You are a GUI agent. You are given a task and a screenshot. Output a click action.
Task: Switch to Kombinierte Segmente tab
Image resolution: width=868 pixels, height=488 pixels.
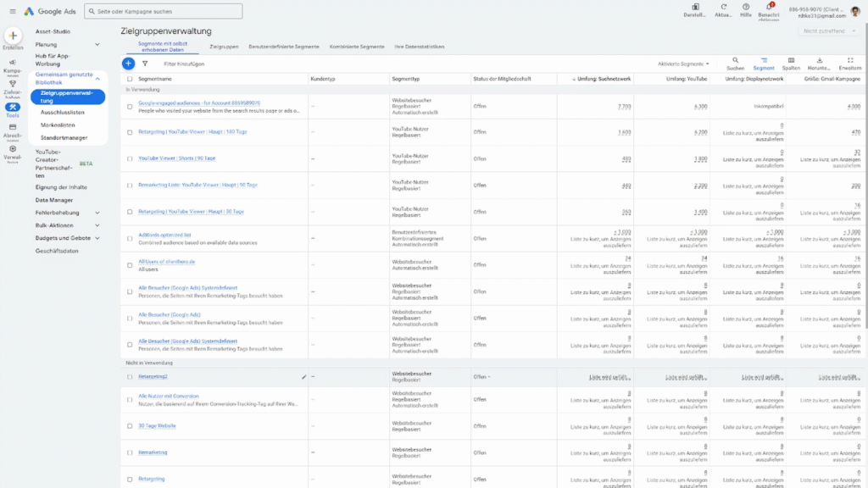click(x=357, y=47)
